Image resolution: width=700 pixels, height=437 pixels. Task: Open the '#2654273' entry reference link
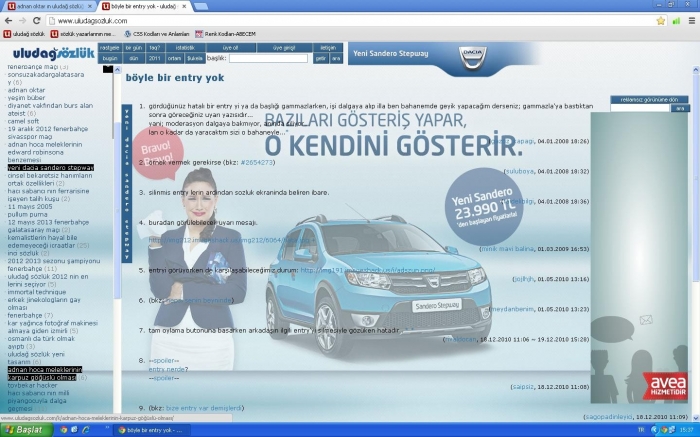[x=257, y=162]
